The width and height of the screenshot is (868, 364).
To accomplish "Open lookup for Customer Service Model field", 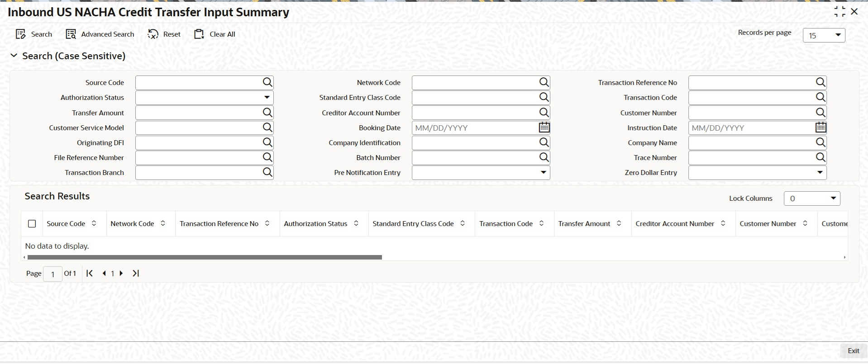I will (x=267, y=128).
